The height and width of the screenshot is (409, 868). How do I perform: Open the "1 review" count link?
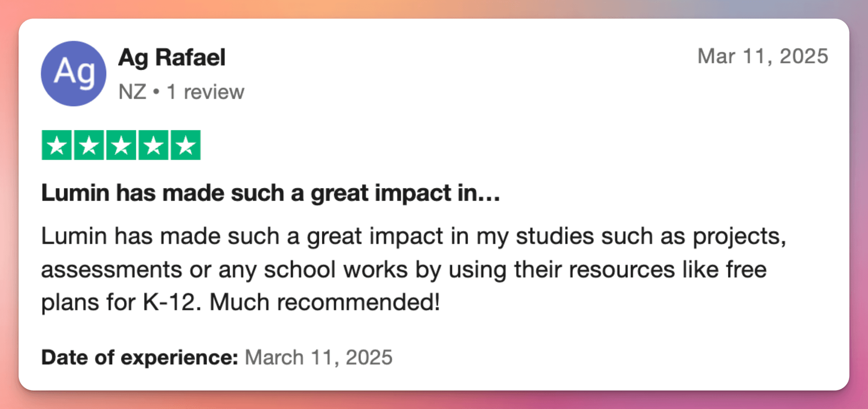(206, 92)
